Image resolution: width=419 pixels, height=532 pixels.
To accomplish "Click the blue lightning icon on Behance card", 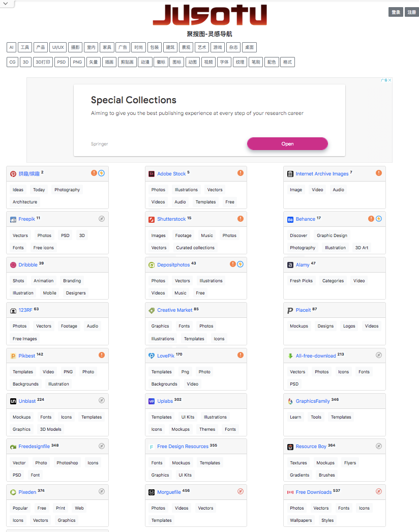I will [379, 219].
